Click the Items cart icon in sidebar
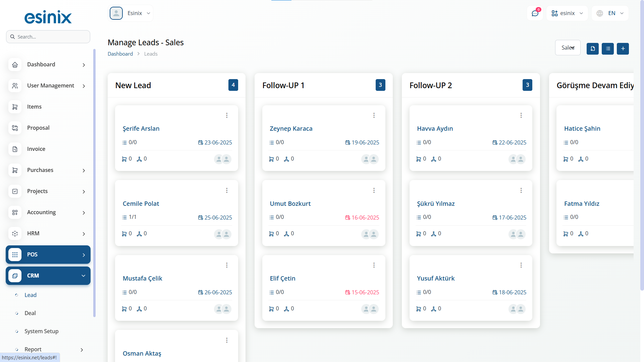The height and width of the screenshot is (362, 644). 15,107
